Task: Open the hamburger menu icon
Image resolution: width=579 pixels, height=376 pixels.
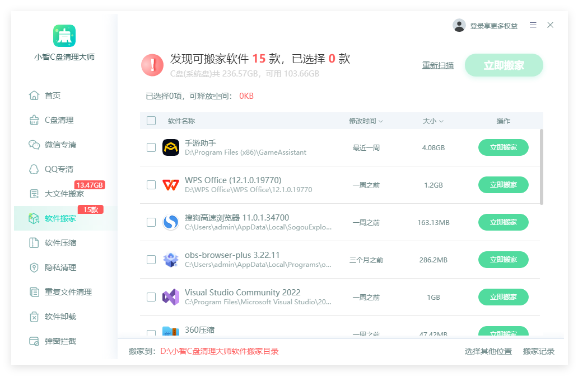Action: tap(533, 25)
